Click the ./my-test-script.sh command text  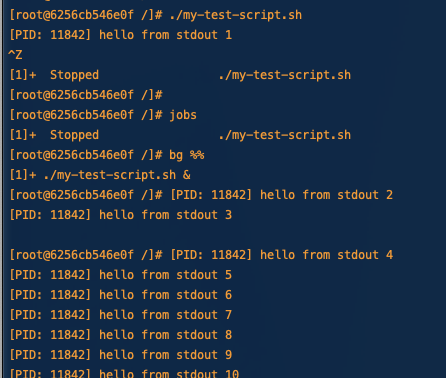click(x=235, y=15)
